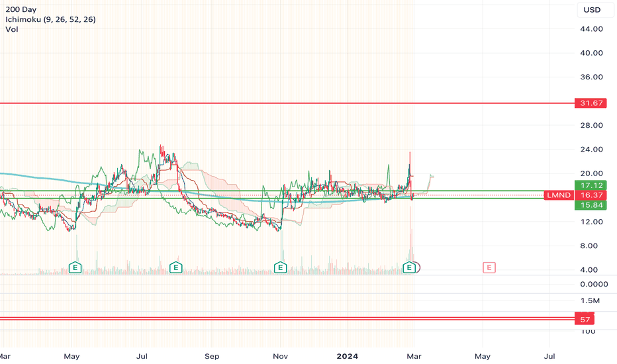The height and width of the screenshot is (364, 617).
Task: Click the 40.00 price axis label
Action: tap(591, 53)
